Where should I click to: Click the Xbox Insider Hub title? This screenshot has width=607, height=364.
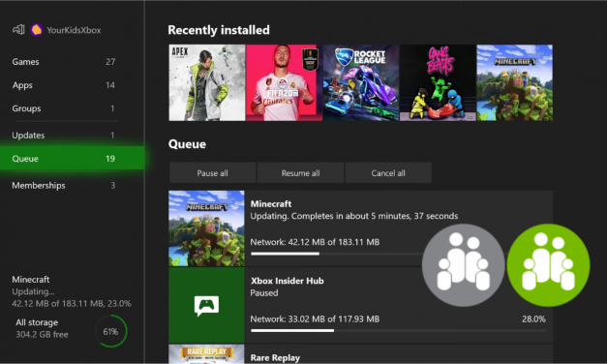(287, 281)
